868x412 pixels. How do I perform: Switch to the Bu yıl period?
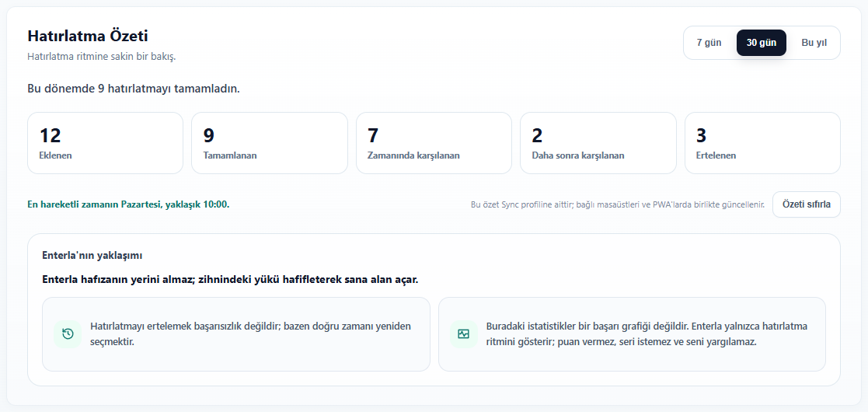[x=814, y=43]
